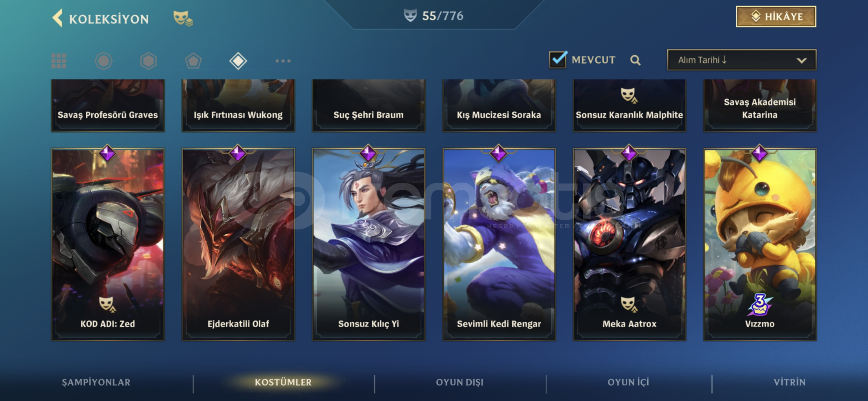This screenshot has width=868, height=401.
Task: Open the Meka Aatrox skin card
Action: tap(629, 244)
